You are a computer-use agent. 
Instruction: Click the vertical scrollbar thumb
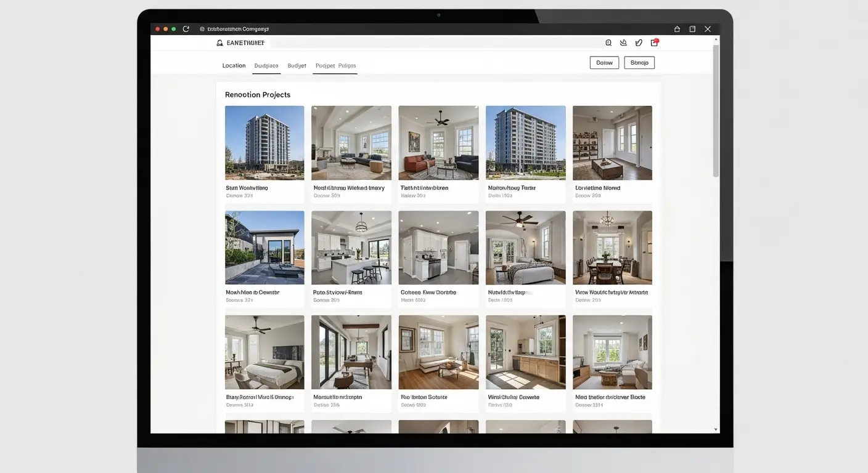[x=716, y=111]
